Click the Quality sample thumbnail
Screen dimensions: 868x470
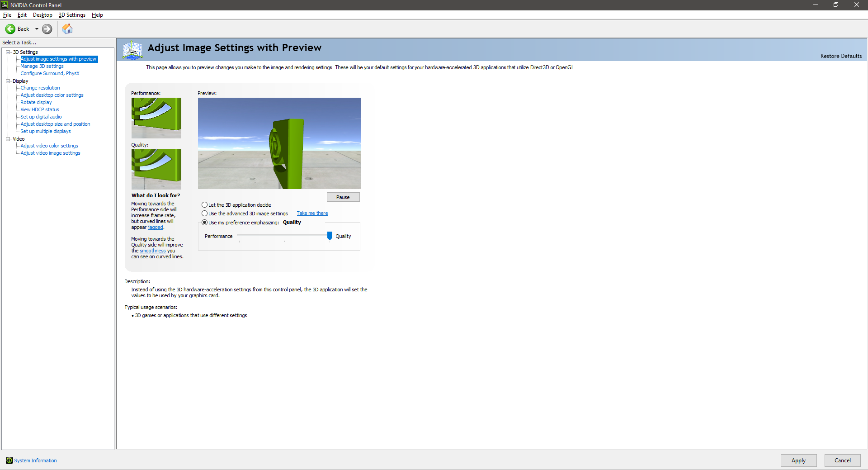(x=156, y=169)
